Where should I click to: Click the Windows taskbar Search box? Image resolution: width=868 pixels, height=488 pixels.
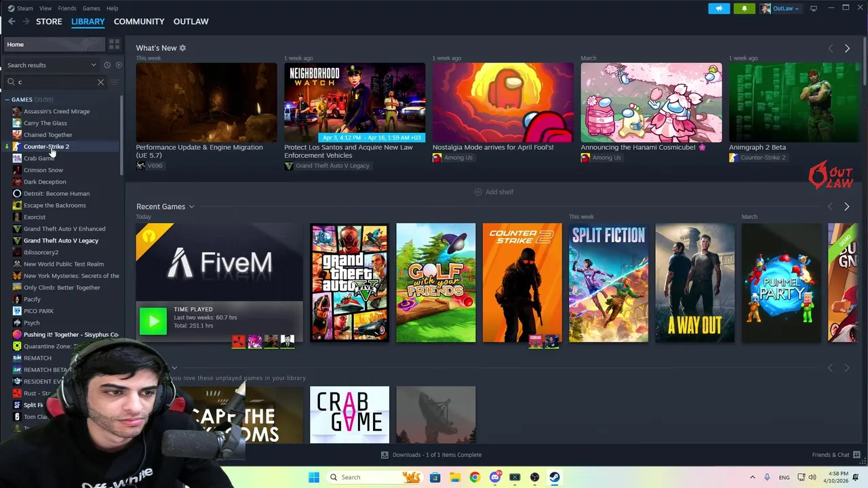[x=375, y=477]
